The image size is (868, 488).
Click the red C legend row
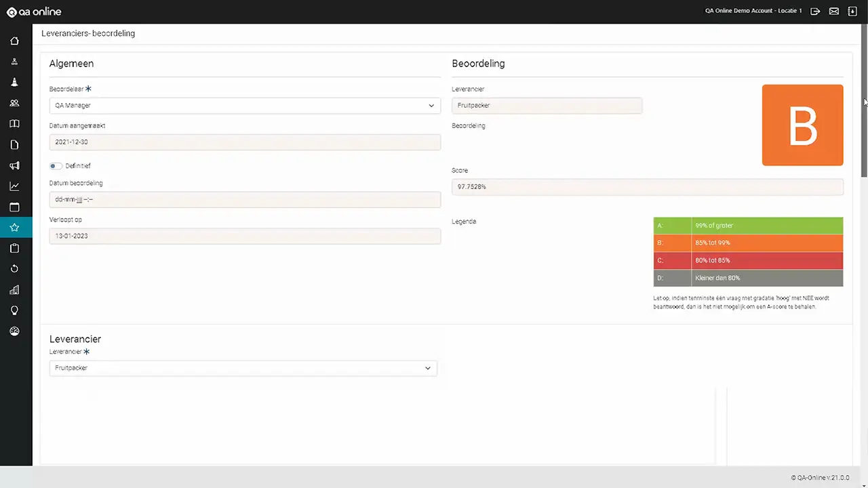tap(749, 260)
